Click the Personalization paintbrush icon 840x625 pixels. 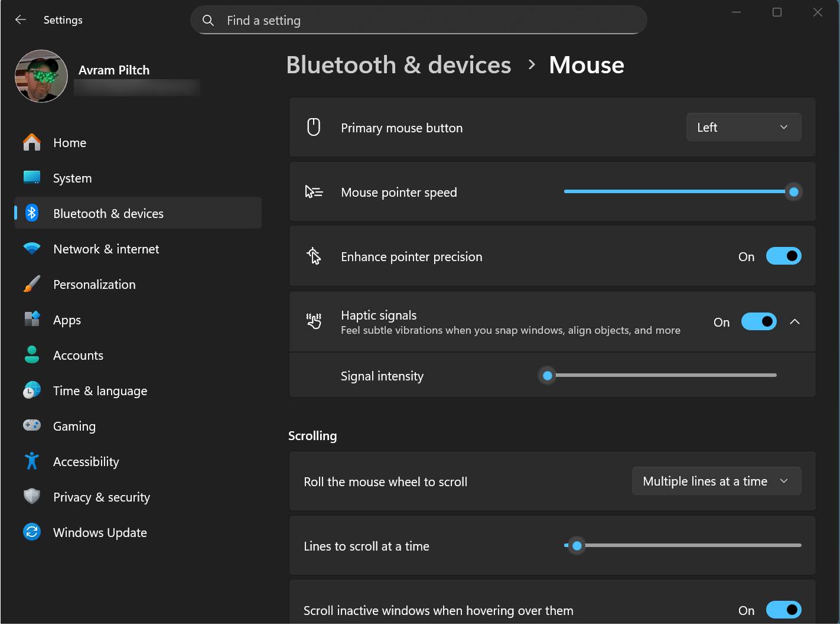(x=32, y=284)
